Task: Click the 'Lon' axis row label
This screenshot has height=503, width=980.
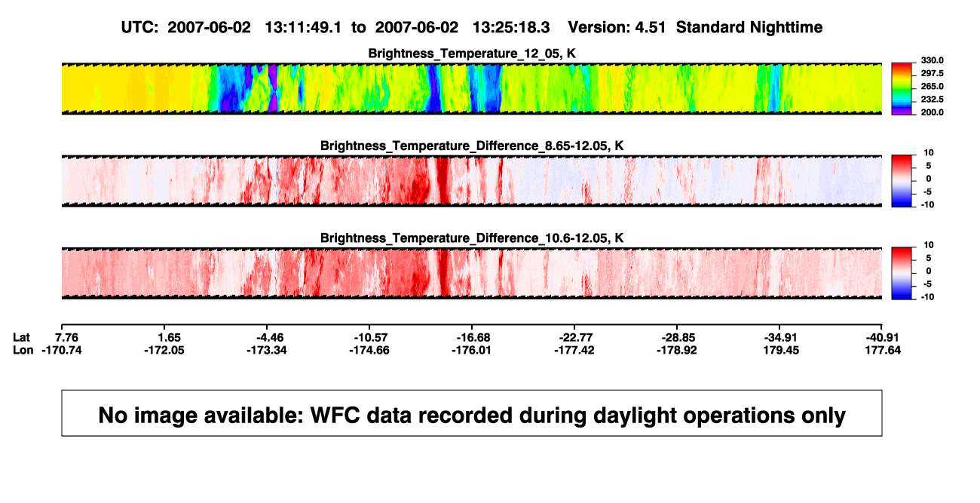Action: click(23, 350)
